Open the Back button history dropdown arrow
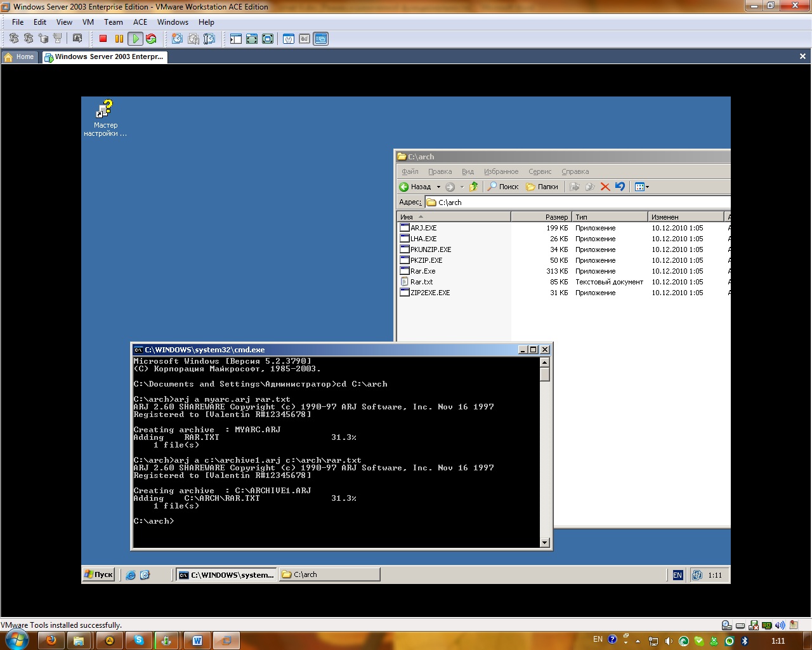The image size is (812, 650). pos(438,187)
